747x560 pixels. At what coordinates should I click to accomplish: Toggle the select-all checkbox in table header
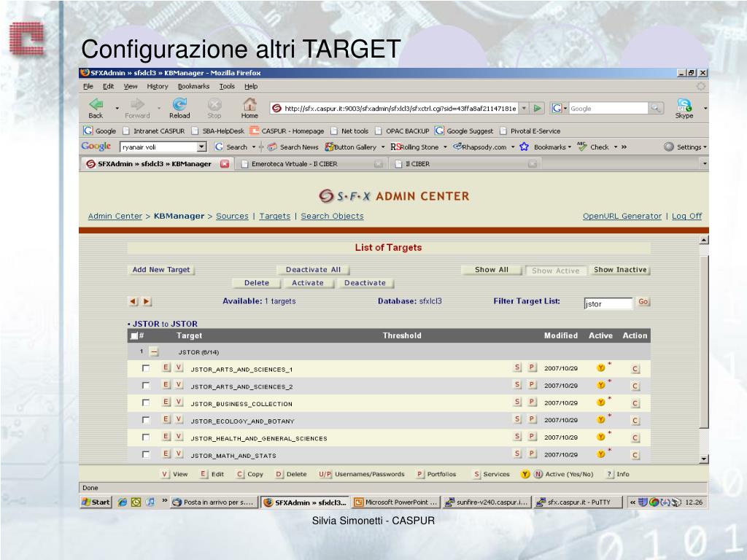(x=134, y=335)
